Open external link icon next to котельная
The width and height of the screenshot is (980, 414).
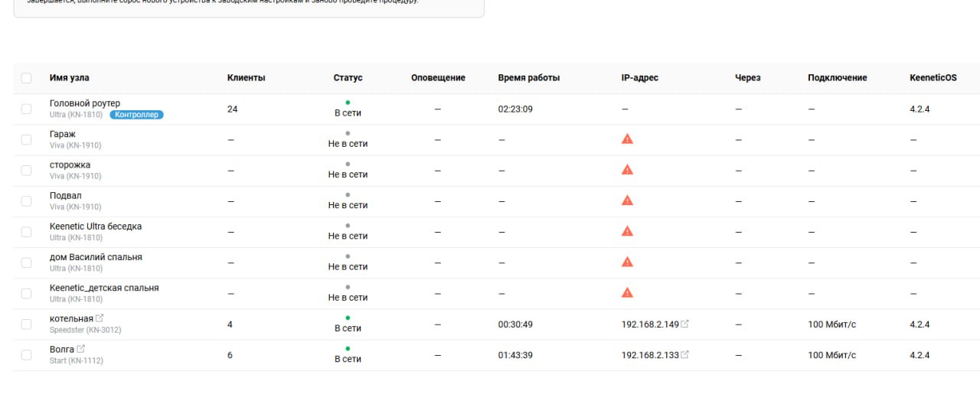pyautogui.click(x=100, y=318)
